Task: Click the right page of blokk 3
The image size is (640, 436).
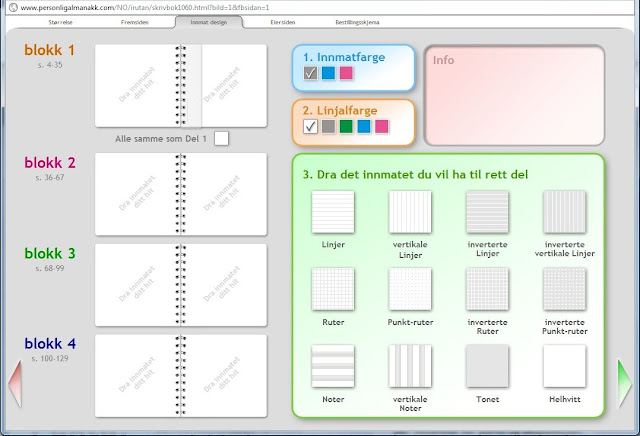Action: 226,285
